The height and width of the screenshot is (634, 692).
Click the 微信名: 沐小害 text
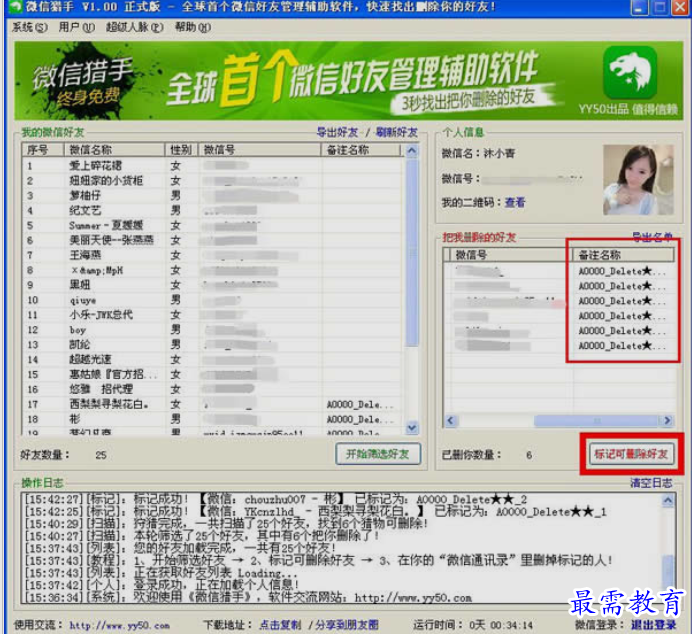click(478, 154)
